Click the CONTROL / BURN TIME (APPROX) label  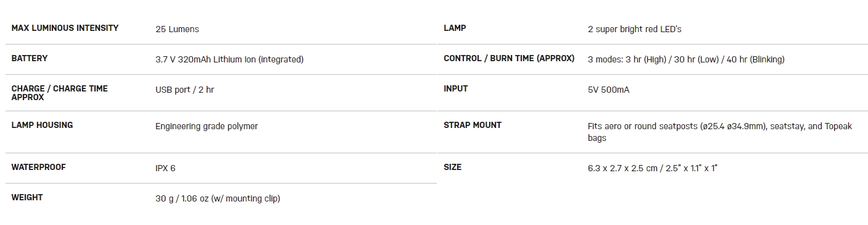[x=509, y=59]
